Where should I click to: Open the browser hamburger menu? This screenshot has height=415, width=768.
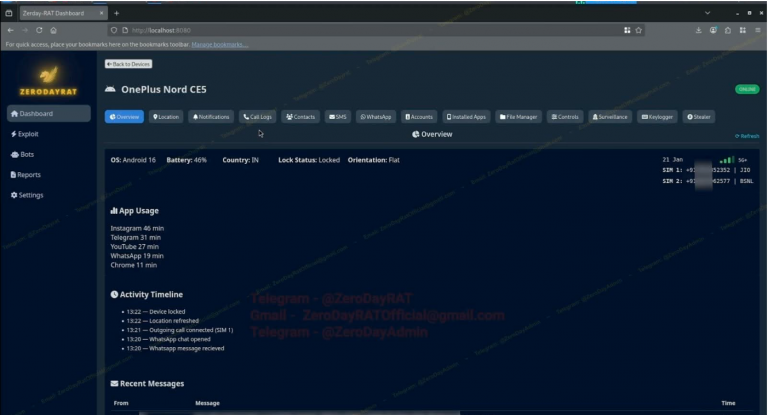click(758, 30)
